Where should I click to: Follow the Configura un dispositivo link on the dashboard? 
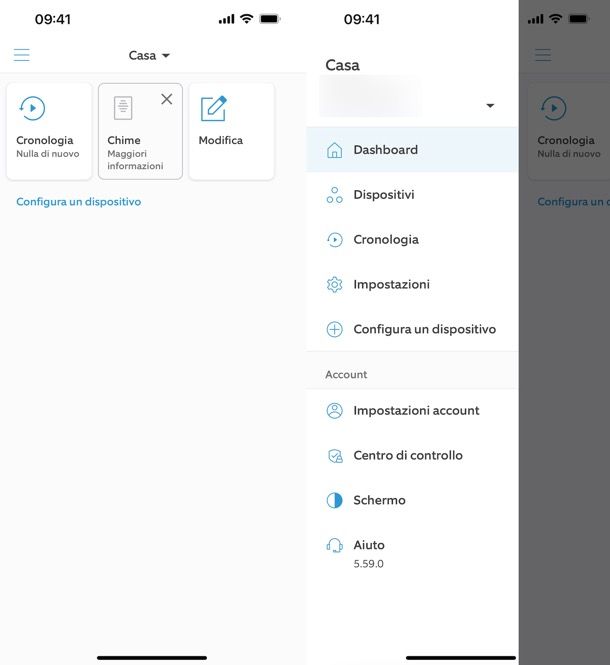78,201
